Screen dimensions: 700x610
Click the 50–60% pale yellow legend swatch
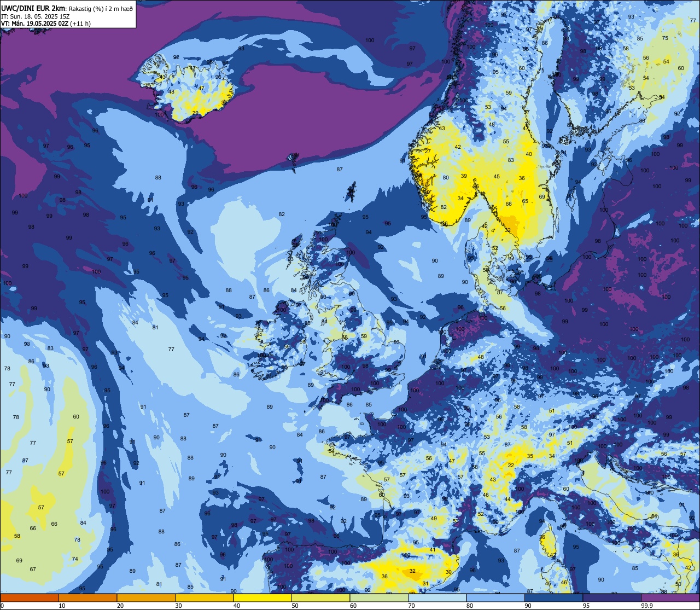click(x=320, y=597)
